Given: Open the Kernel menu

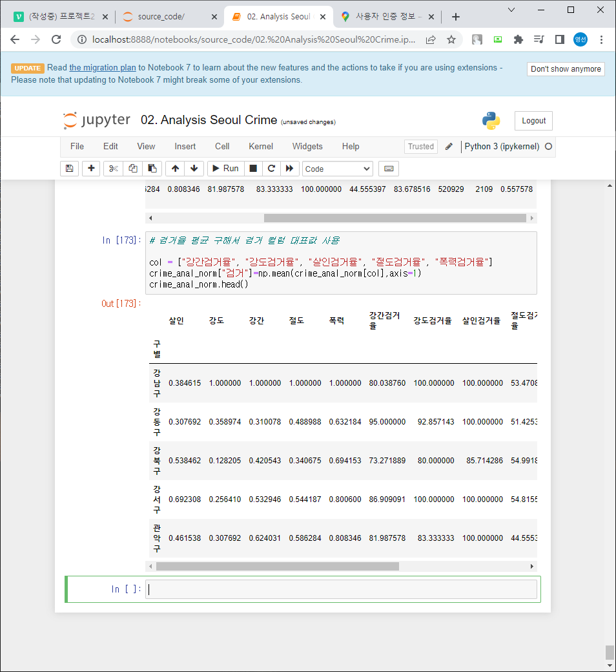Looking at the screenshot, I should pyautogui.click(x=261, y=147).
